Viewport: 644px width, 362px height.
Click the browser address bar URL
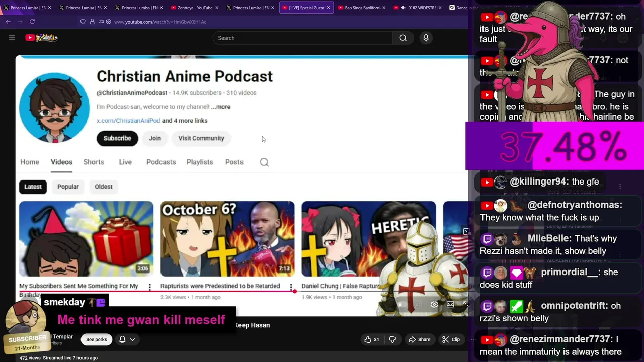click(x=160, y=22)
